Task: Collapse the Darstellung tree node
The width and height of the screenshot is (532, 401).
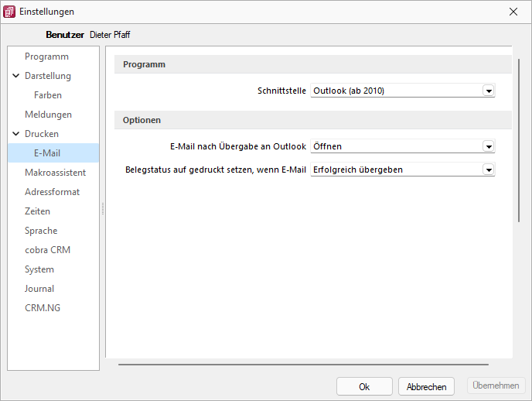Action: click(16, 76)
